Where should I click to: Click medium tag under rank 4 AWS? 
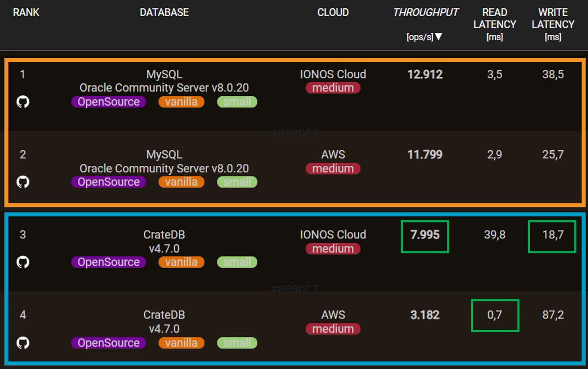333,329
